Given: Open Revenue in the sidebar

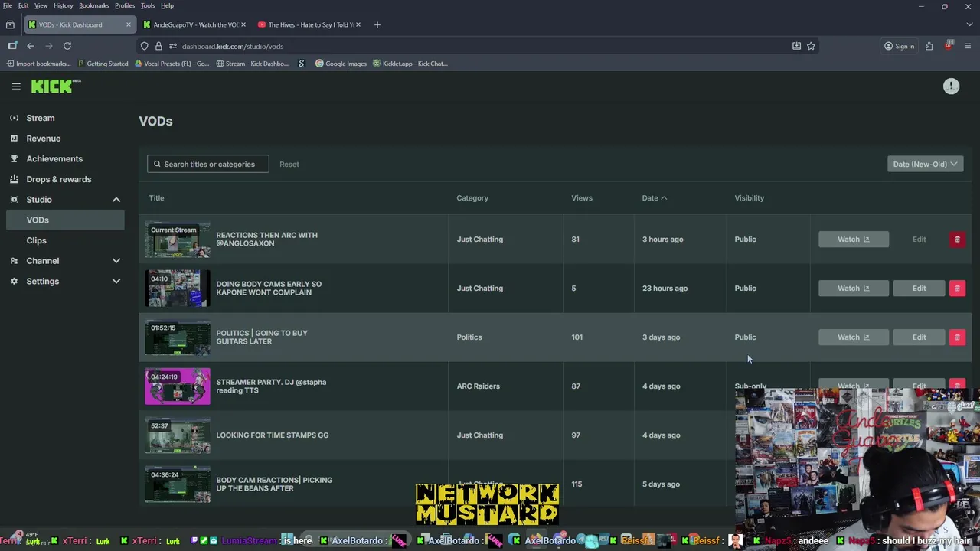Looking at the screenshot, I should pos(43,139).
